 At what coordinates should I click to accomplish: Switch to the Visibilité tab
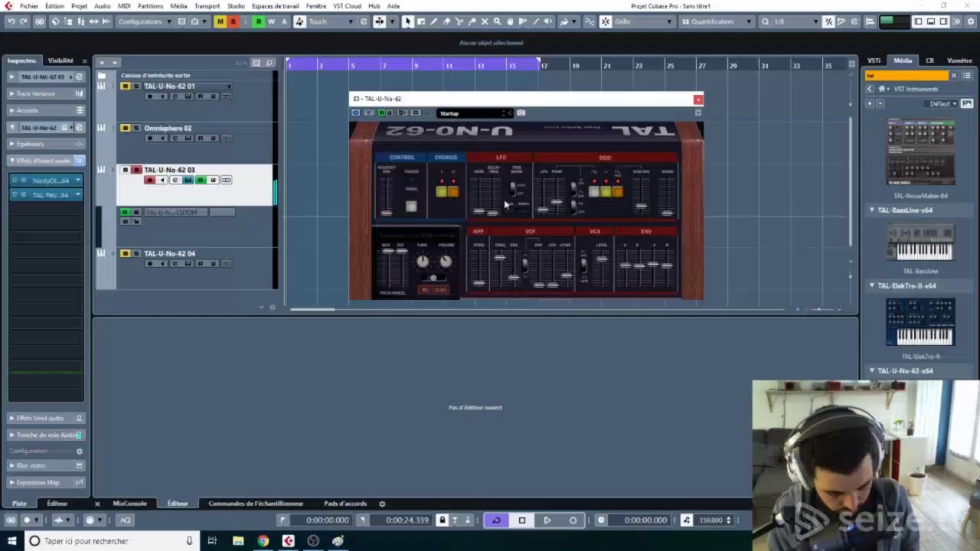[x=60, y=60]
